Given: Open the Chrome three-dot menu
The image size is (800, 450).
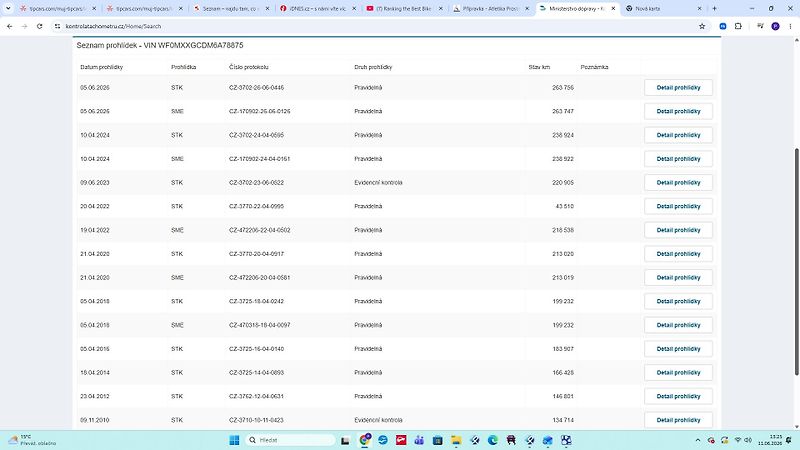Looking at the screenshot, I should pyautogui.click(x=790, y=26).
